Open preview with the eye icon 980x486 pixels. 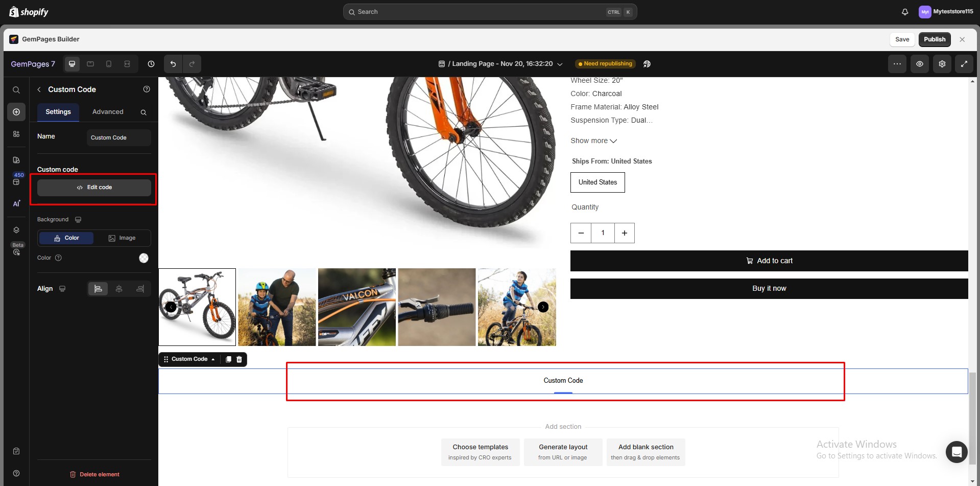pos(920,63)
